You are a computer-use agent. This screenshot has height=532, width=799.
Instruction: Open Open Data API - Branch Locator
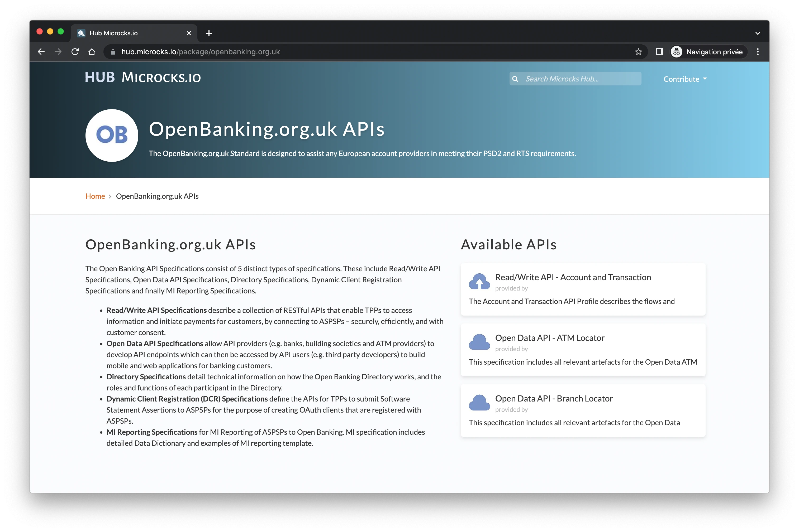[554, 398]
